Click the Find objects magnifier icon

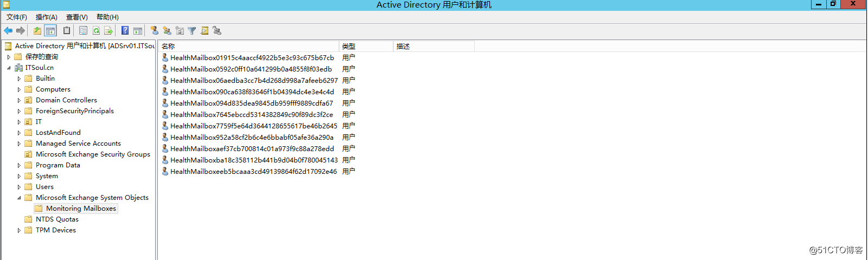[x=205, y=31]
